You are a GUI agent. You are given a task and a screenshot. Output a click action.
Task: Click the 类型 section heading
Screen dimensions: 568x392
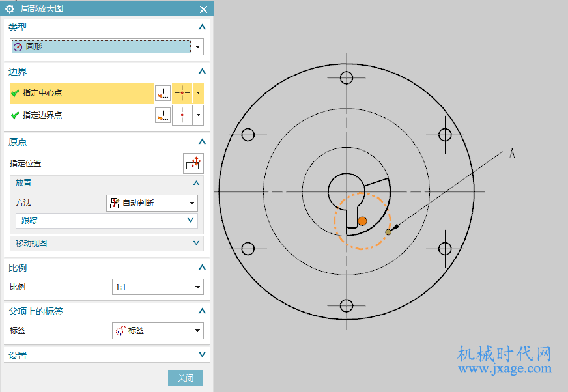tap(18, 27)
